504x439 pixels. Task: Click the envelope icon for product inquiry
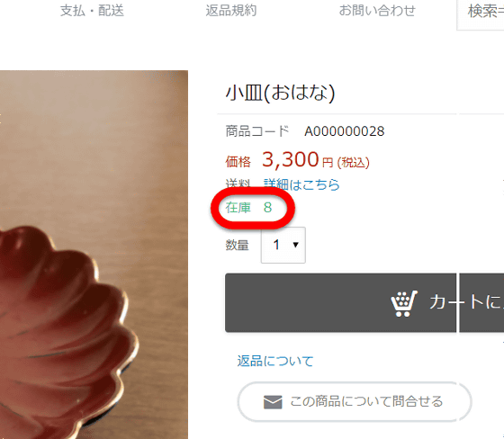(x=273, y=402)
